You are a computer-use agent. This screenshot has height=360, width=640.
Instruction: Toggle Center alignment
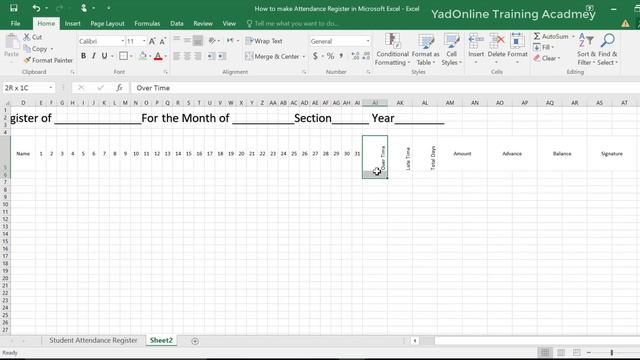click(187, 56)
